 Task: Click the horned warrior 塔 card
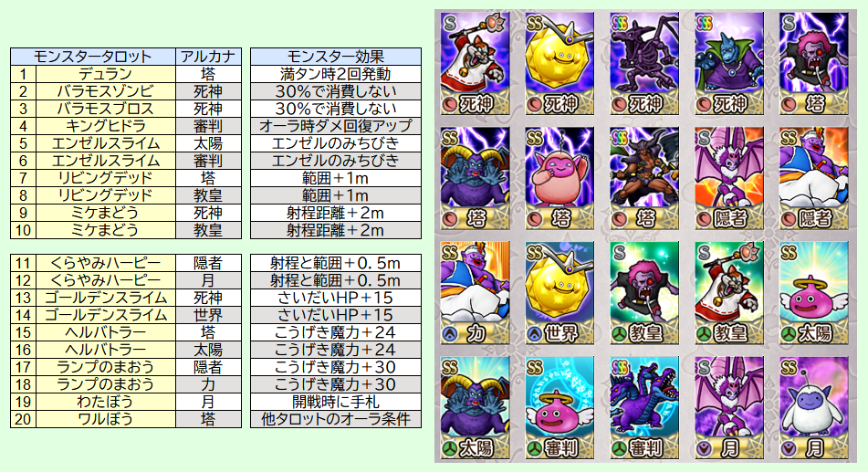(x=644, y=178)
